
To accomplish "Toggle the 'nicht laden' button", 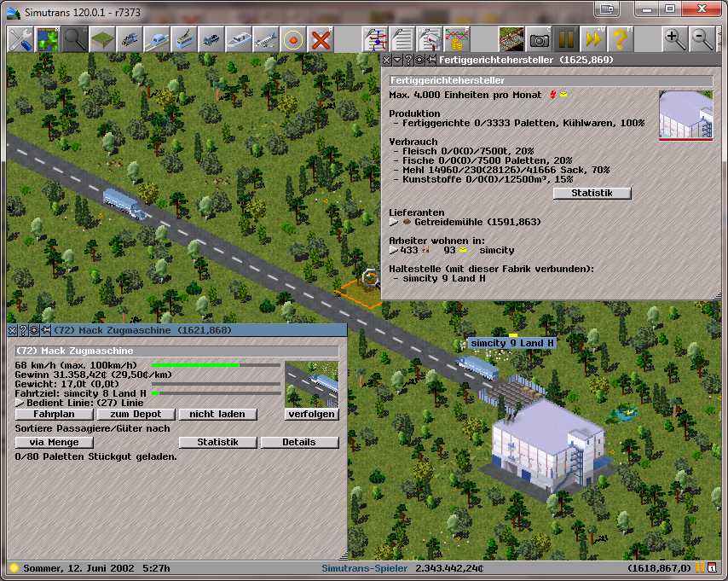I will tap(217, 414).
